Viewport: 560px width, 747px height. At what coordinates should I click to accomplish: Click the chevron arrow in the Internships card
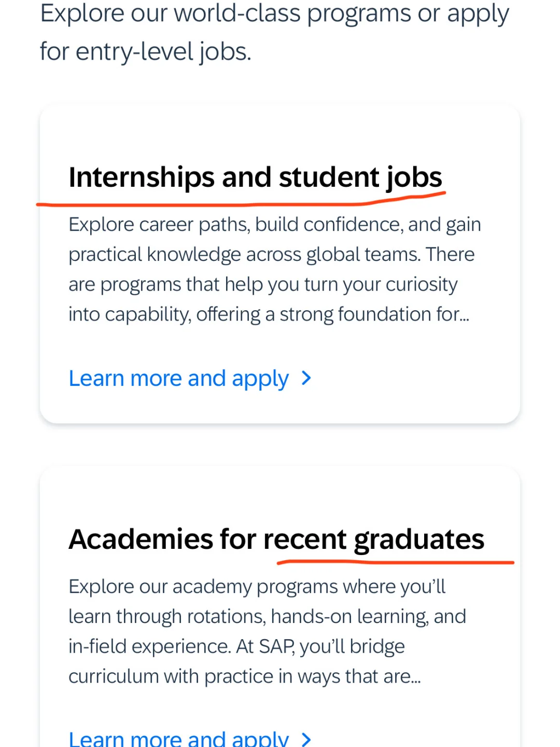(x=306, y=378)
